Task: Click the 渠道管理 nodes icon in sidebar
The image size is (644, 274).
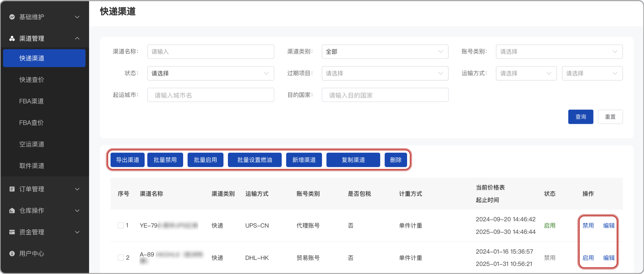Action: click(12, 38)
